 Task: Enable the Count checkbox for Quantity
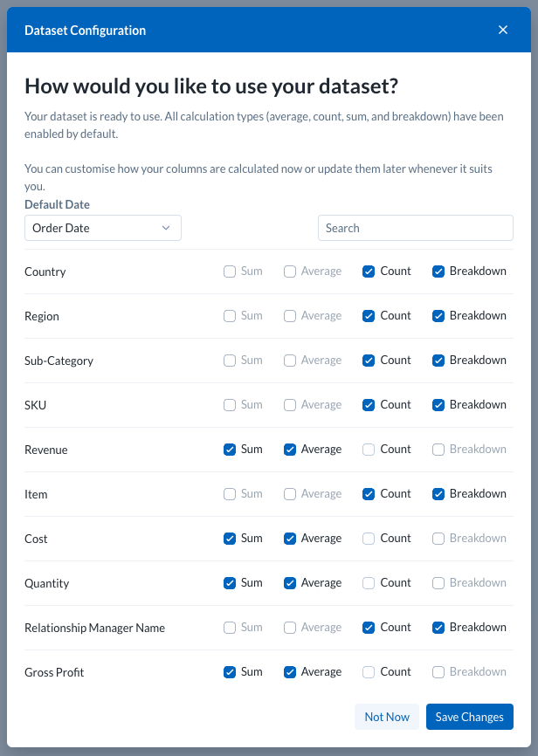point(369,582)
